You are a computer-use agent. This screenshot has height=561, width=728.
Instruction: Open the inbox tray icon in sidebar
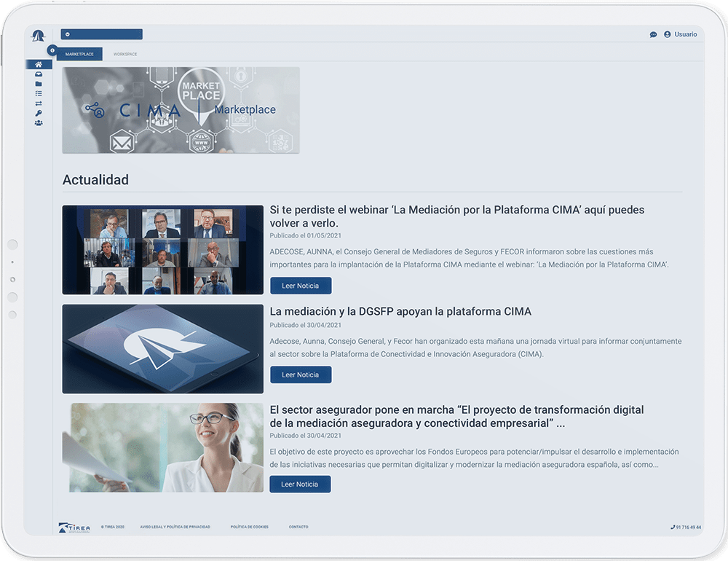[x=39, y=74]
